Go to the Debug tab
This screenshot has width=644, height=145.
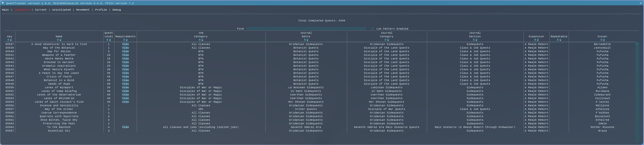(117, 10)
